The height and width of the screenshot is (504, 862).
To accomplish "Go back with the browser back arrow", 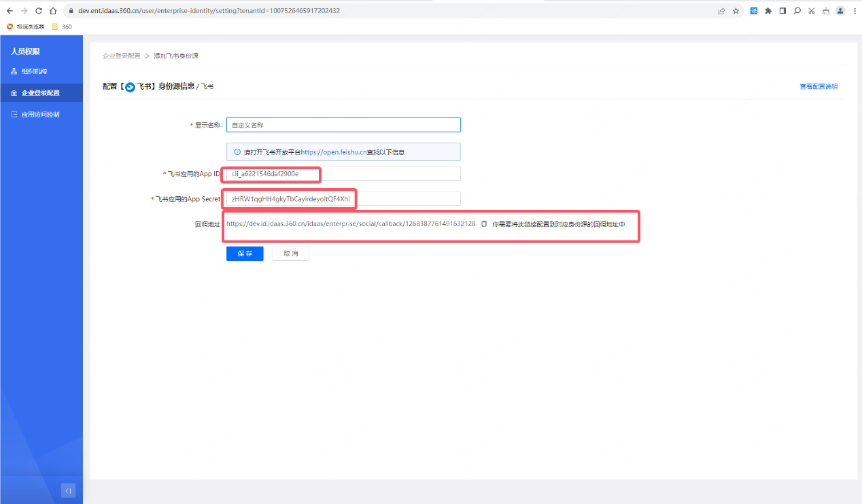I will pos(10,11).
